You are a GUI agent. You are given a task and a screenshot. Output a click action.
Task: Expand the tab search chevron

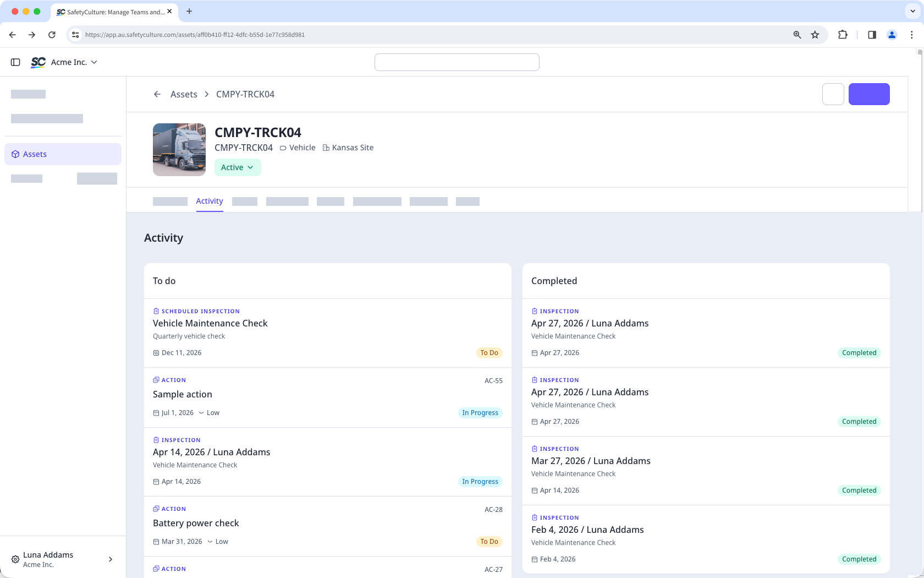(912, 11)
